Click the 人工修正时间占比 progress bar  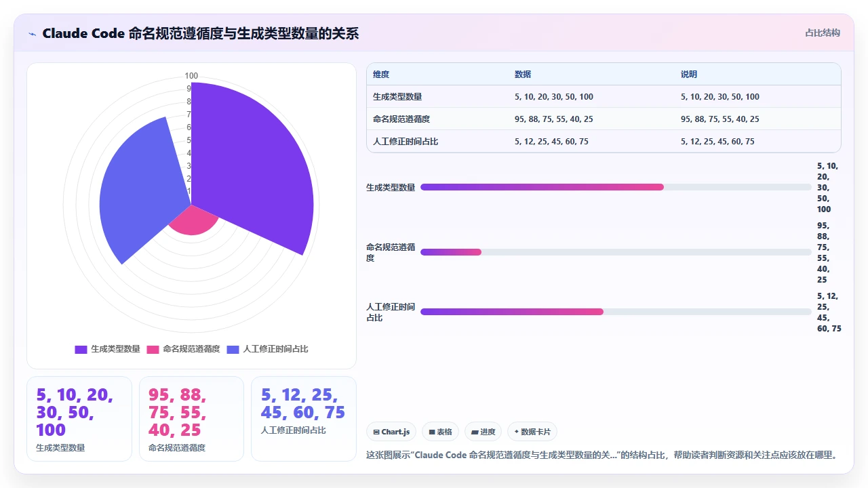pos(616,312)
